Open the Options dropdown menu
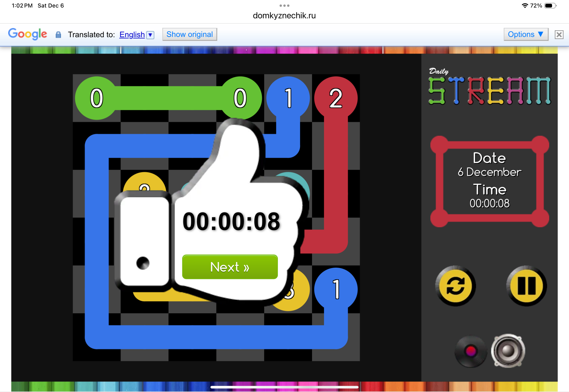This screenshot has width=569, height=392. [x=526, y=34]
